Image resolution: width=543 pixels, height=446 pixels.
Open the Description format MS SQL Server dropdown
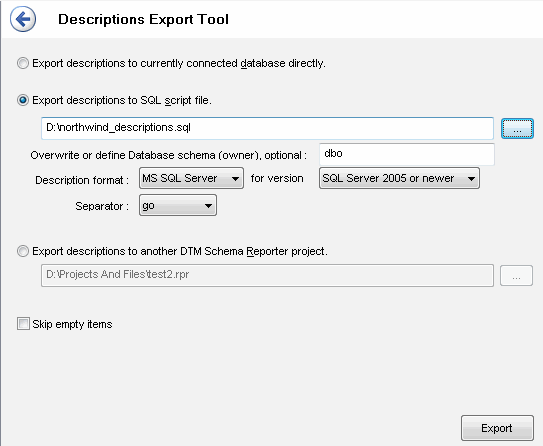(191, 178)
